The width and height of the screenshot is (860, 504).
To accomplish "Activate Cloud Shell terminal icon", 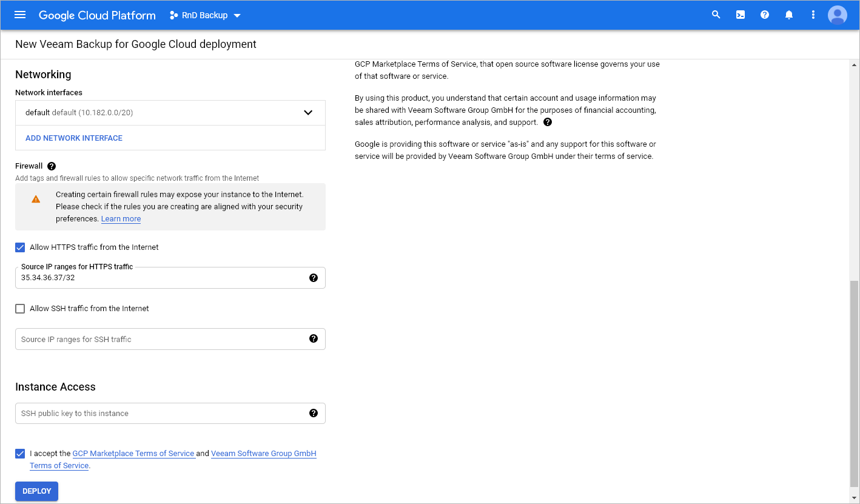I will [x=741, y=15].
